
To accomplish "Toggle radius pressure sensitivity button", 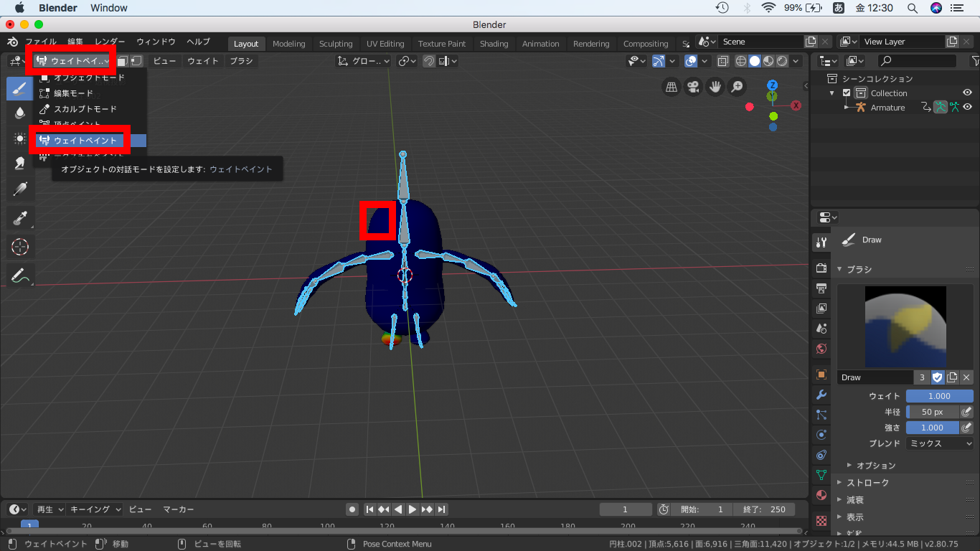I will pos(966,412).
